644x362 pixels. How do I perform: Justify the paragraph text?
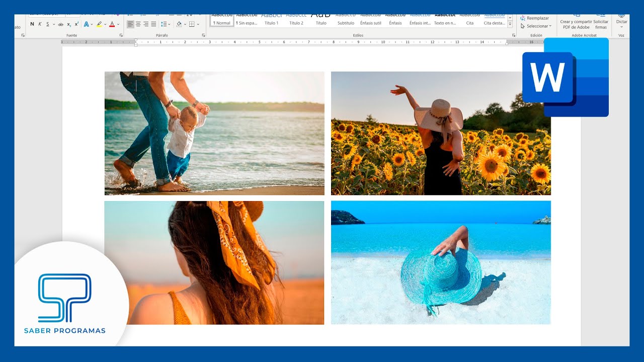pyautogui.click(x=153, y=24)
